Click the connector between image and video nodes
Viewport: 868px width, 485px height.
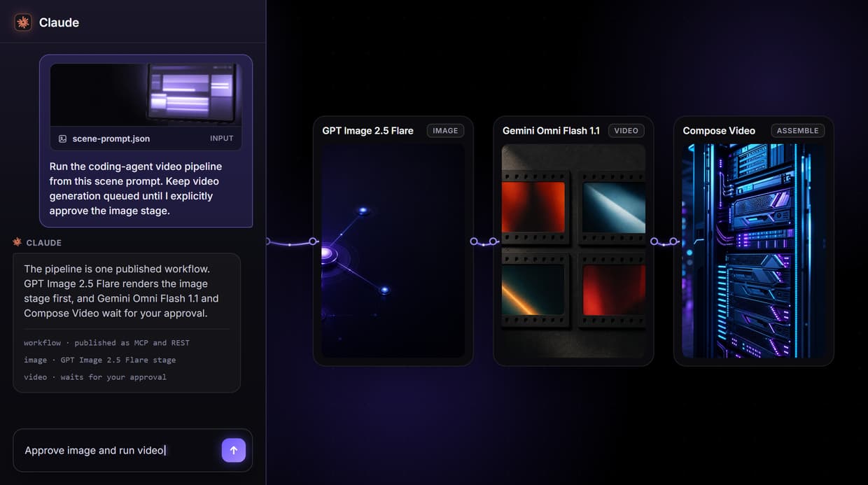pyautogui.click(x=484, y=241)
